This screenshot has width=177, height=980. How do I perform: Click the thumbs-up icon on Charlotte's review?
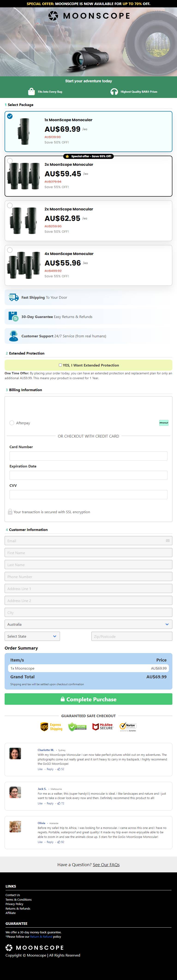pyautogui.click(x=59, y=769)
